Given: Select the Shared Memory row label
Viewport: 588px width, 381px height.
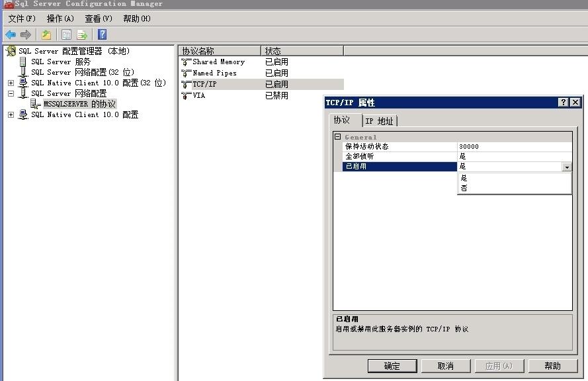Looking at the screenshot, I should click(x=219, y=62).
